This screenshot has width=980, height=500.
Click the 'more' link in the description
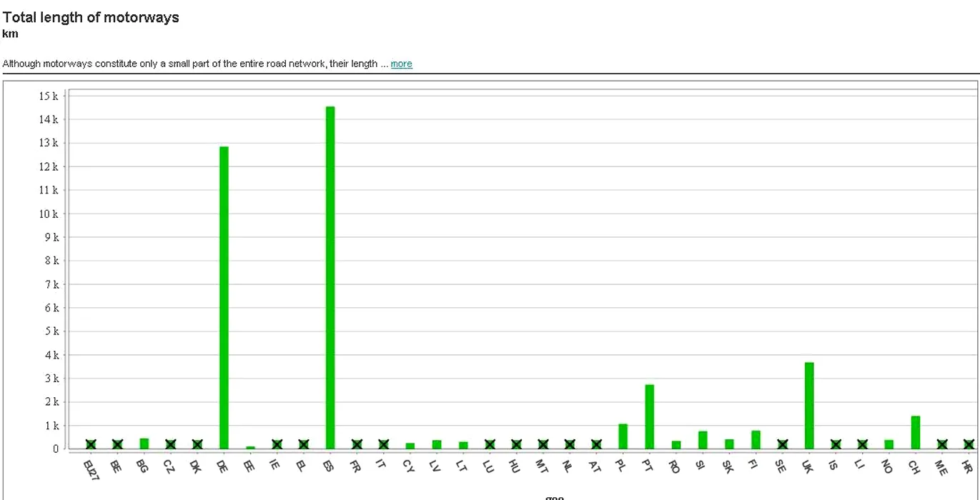401,64
